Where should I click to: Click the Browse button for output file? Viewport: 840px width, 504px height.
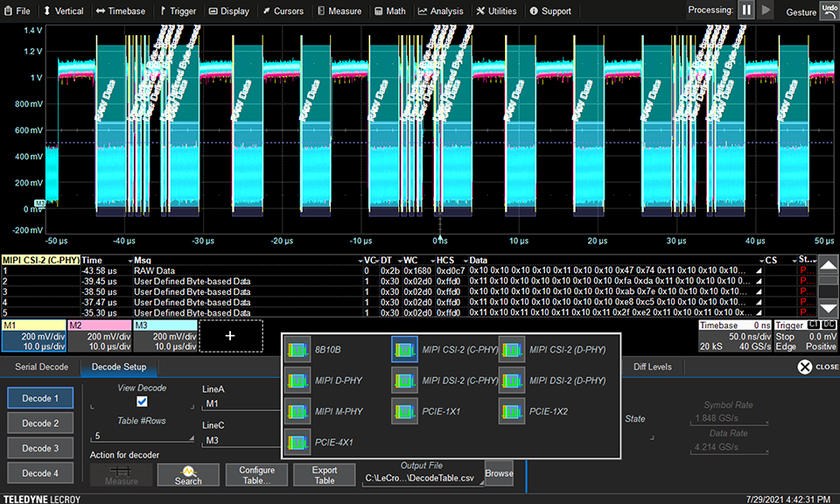(499, 473)
